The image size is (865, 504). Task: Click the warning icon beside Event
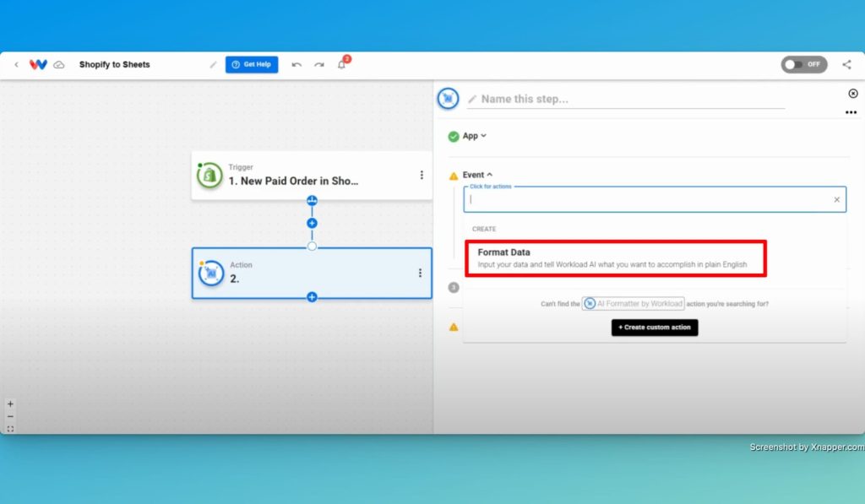454,176
